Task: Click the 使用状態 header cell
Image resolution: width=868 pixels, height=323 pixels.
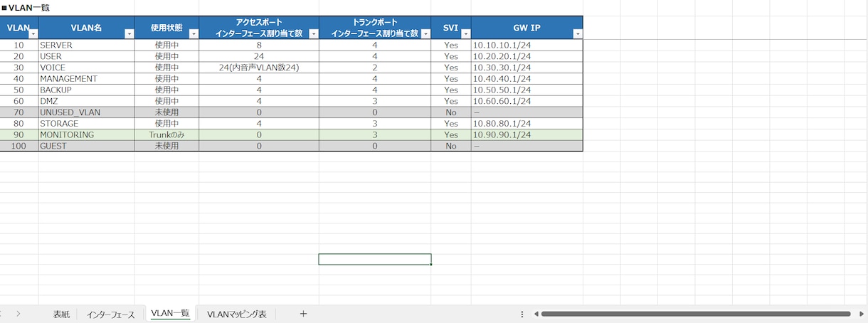Action: pyautogui.click(x=166, y=28)
